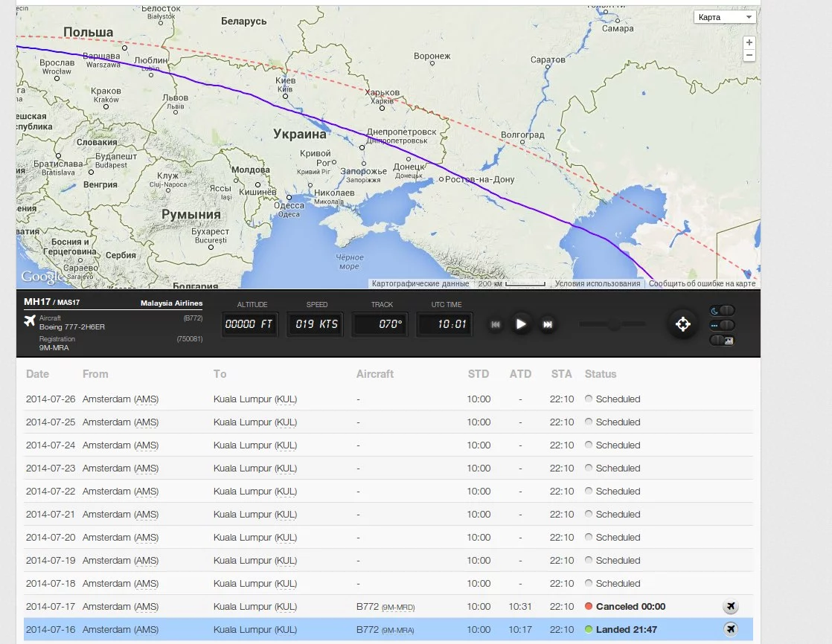Image resolution: width=832 pixels, height=644 pixels.
Task: Show playback for 2014-07-16 flight plane icon
Action: 731,629
